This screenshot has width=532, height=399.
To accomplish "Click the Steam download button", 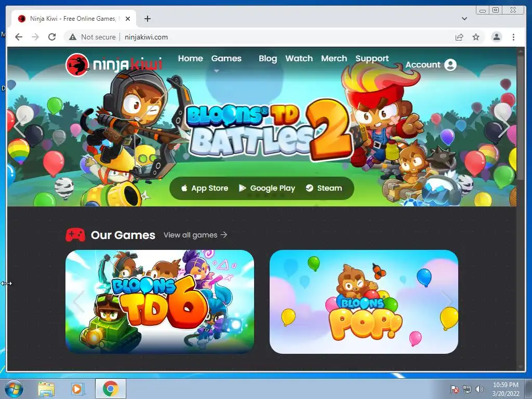I will coord(324,188).
